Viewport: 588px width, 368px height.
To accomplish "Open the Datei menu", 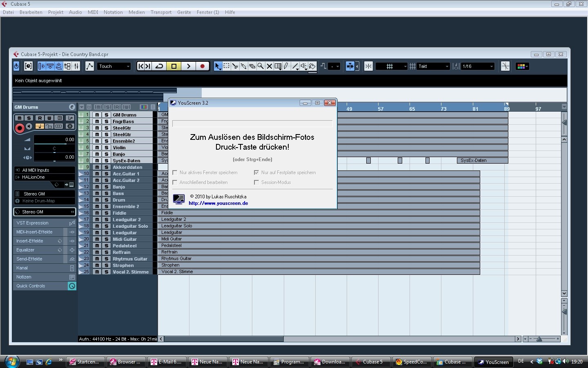I will pyautogui.click(x=9, y=12).
